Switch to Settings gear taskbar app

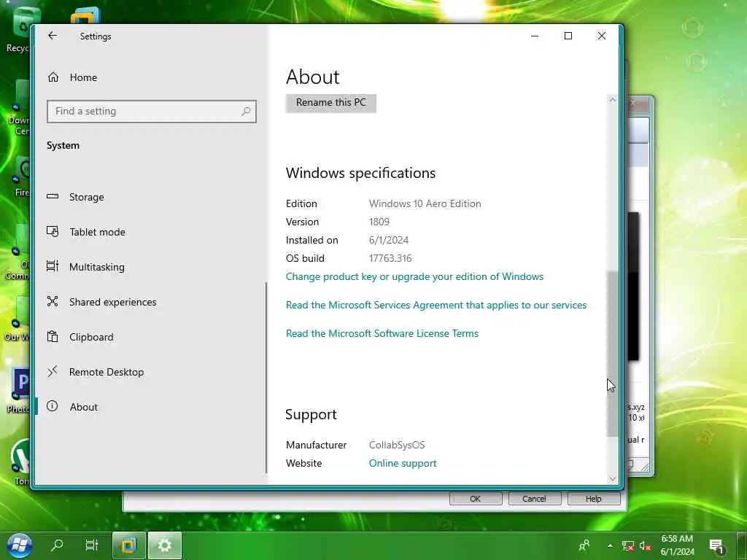(x=165, y=545)
